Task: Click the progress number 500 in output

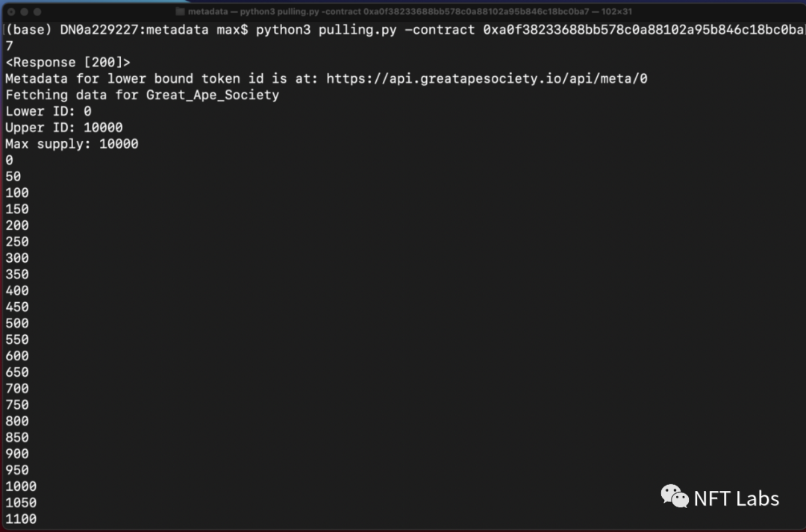Action: click(17, 323)
